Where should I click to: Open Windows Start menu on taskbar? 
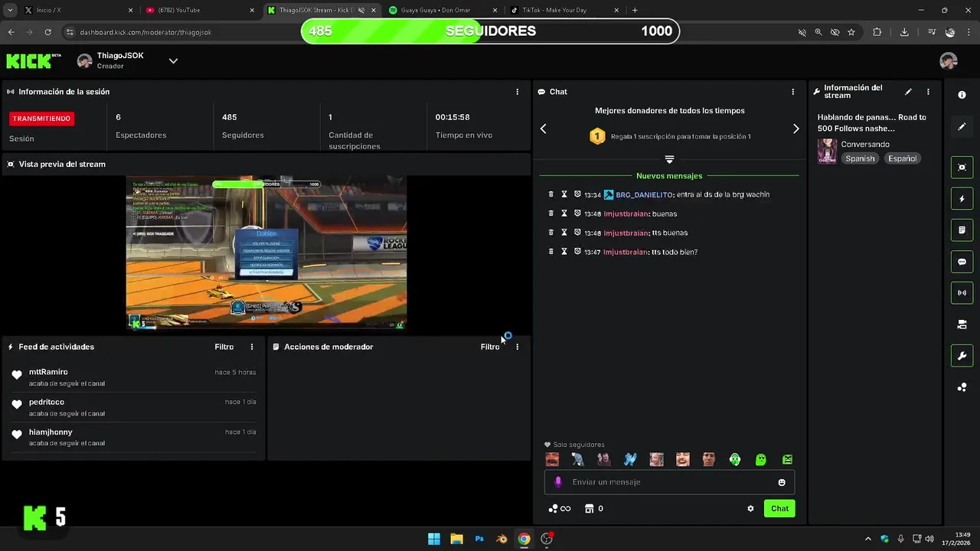click(434, 539)
